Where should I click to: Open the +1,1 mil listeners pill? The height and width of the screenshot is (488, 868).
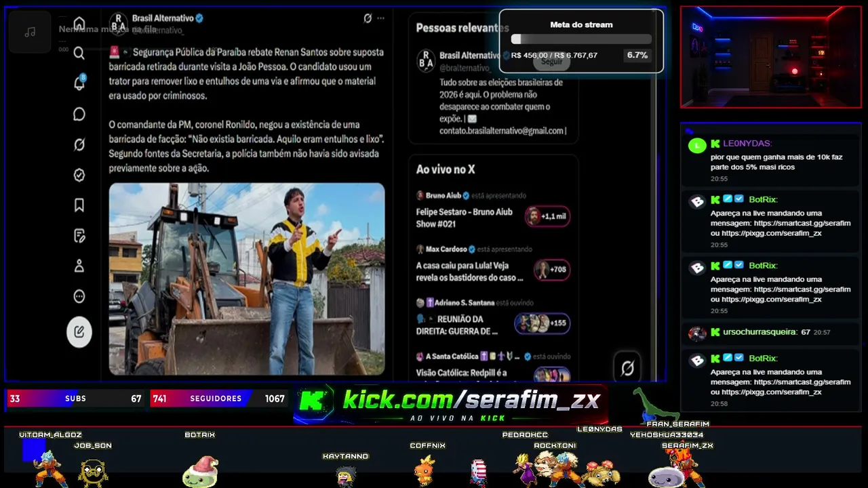click(x=547, y=216)
